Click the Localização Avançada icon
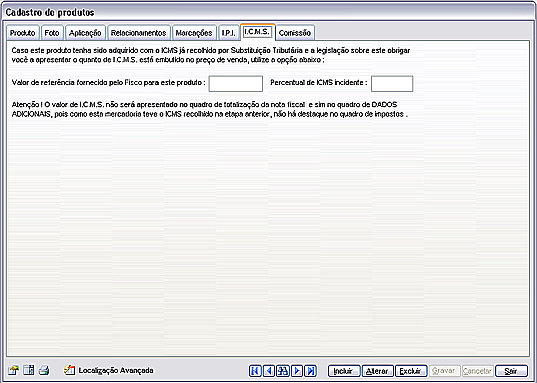This screenshot has width=537, height=383. click(x=70, y=370)
